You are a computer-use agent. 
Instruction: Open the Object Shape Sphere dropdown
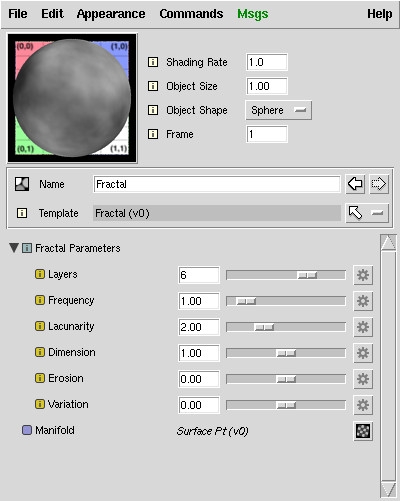click(279, 110)
